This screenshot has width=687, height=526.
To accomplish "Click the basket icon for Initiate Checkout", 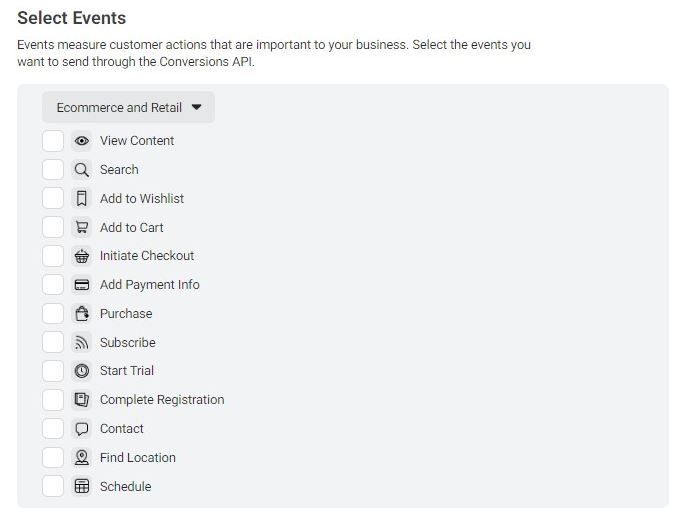I will (81, 256).
